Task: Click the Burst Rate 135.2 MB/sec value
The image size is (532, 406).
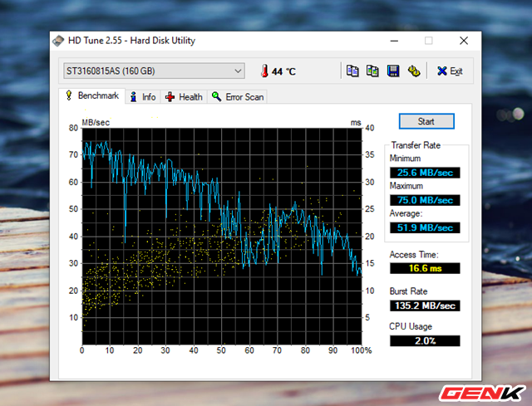Action: (x=423, y=306)
